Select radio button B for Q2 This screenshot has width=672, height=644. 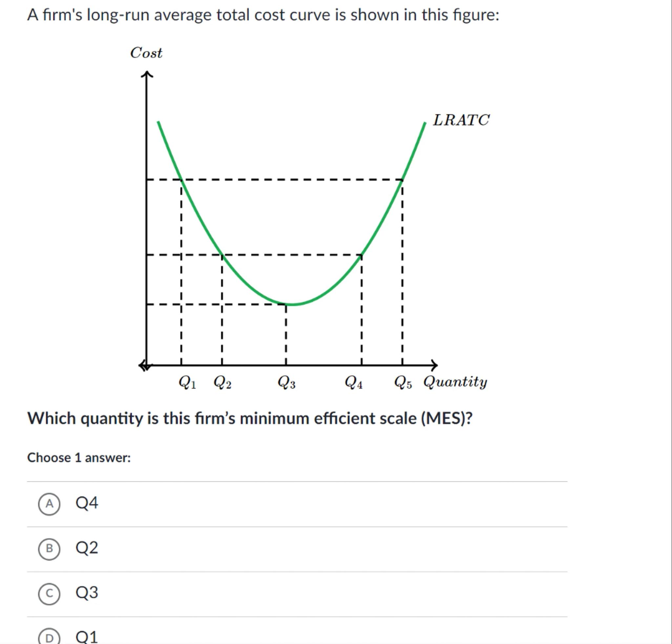49,549
